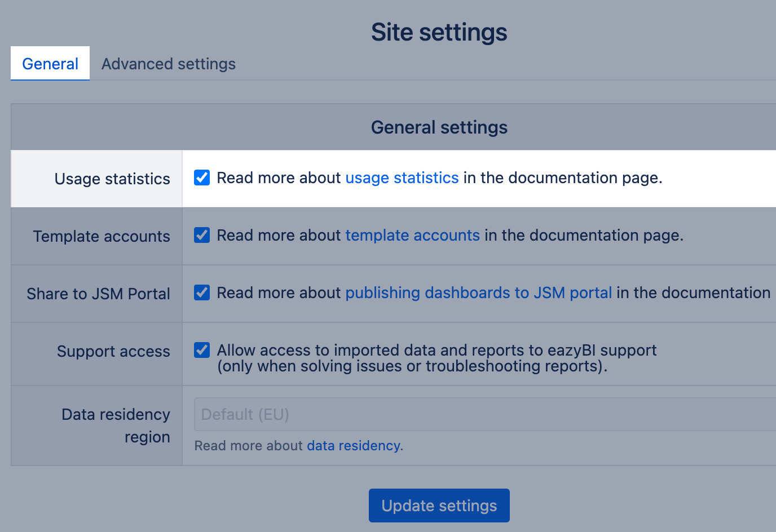The image size is (776, 532).
Task: Click the Template accounts row label
Action: 102,236
